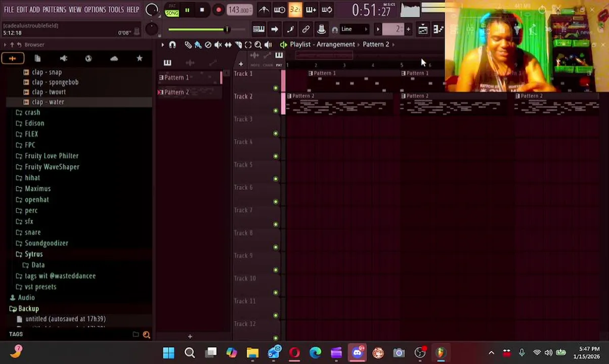Viewport: 609px width, 364px height.
Task: Open the OPTIONS menu
Action: pos(95,10)
